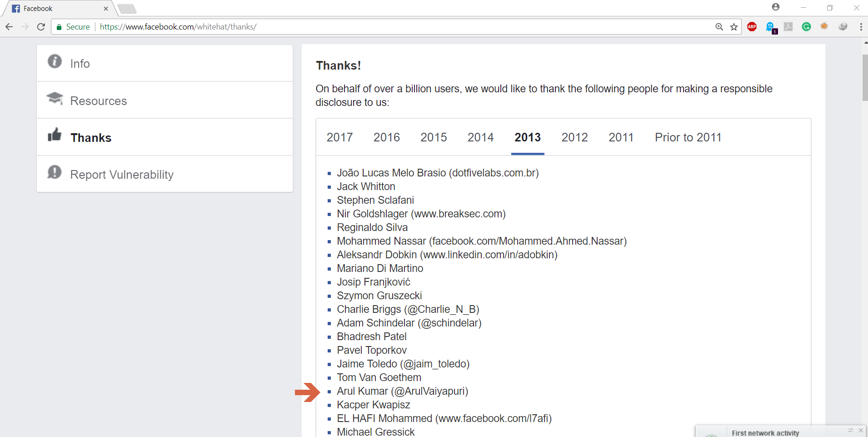868x437 pixels.
Task: Click the zoom magnifier icon in address bar
Action: coord(719,27)
